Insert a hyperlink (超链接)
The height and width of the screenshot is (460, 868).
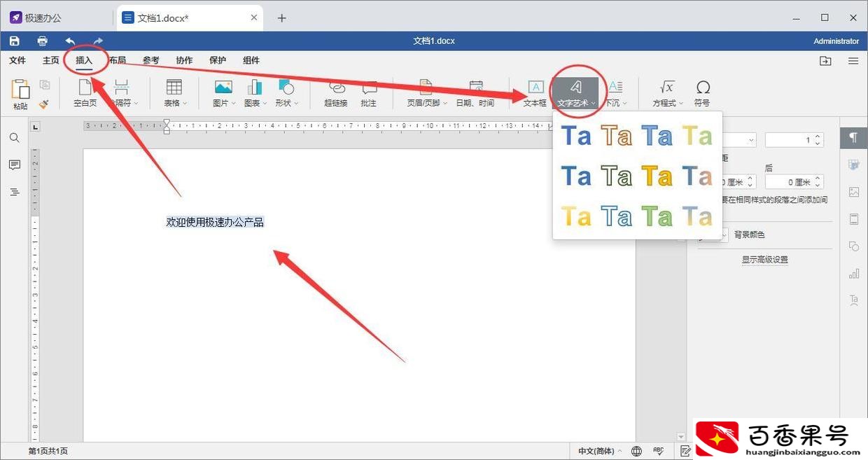point(336,93)
